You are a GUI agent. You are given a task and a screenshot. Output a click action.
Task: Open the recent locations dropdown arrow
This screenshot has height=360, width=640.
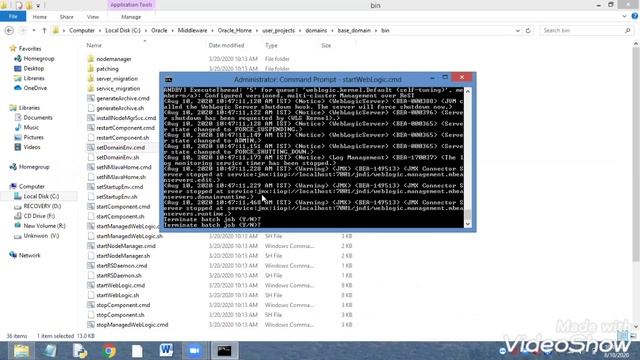click(34, 31)
